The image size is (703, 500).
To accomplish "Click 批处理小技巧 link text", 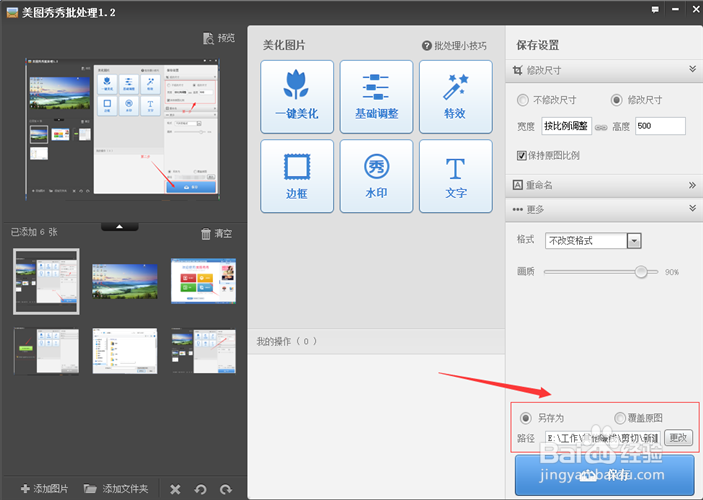I will [460, 46].
